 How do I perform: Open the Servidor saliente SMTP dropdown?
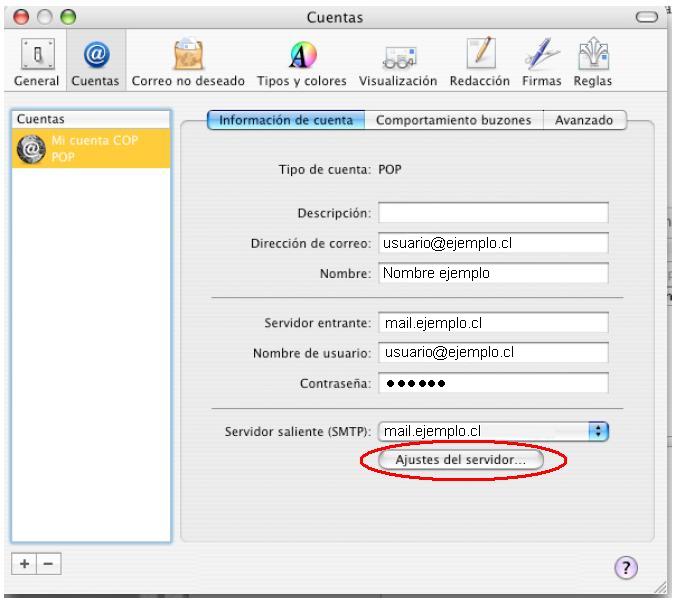(x=493, y=431)
